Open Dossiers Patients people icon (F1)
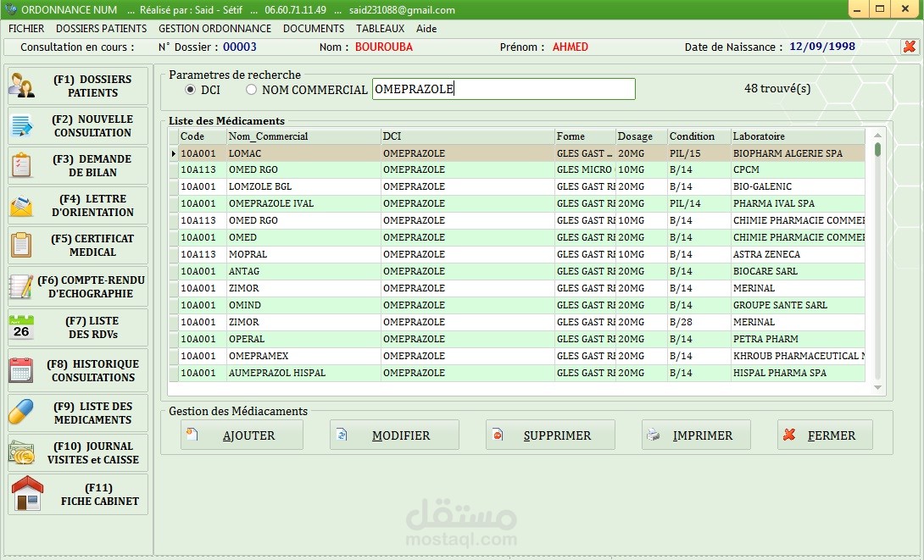The image size is (924, 560). point(22,86)
